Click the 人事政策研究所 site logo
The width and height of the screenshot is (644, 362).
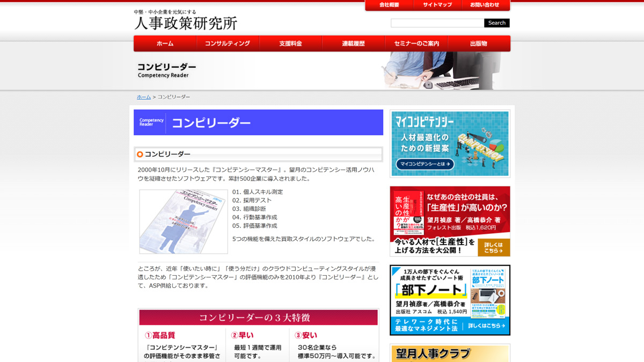tap(185, 20)
